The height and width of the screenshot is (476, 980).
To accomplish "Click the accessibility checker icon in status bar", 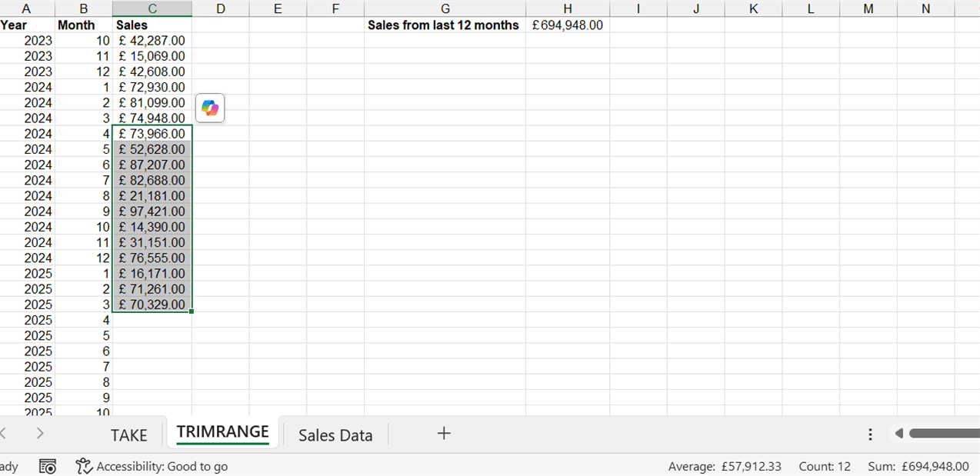I will click(x=84, y=466).
